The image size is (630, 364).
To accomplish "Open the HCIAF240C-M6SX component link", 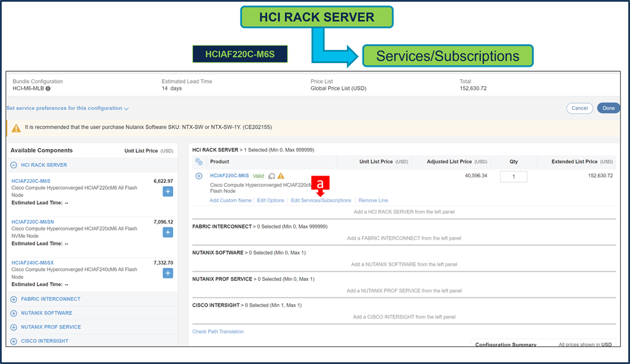I will (x=32, y=263).
